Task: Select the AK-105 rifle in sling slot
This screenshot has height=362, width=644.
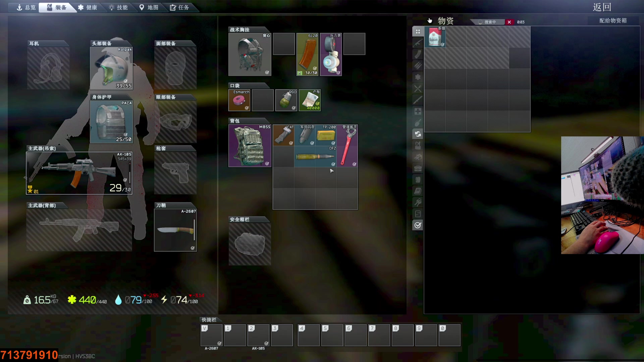Action: [x=79, y=173]
